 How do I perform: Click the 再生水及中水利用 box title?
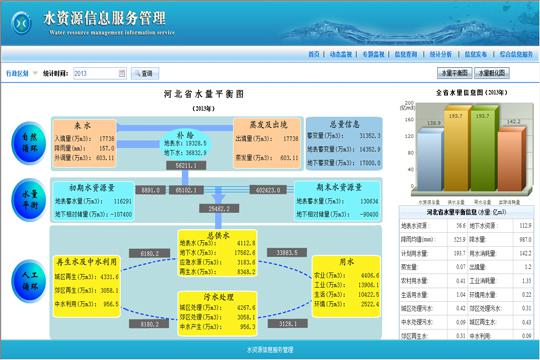click(x=87, y=262)
